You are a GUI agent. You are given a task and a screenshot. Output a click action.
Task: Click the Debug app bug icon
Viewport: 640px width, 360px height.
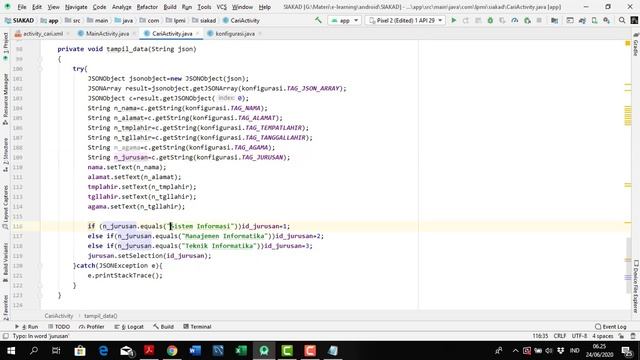pos(490,20)
